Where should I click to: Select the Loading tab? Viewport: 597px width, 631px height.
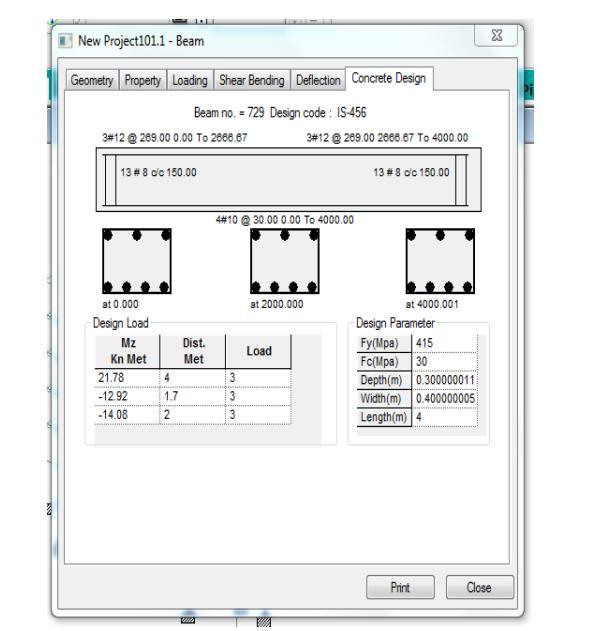point(190,80)
